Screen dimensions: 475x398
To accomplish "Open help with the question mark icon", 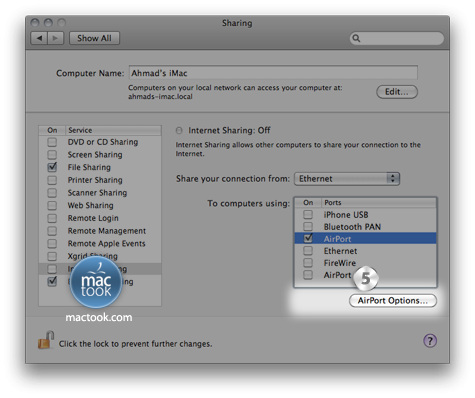I will 430,341.
